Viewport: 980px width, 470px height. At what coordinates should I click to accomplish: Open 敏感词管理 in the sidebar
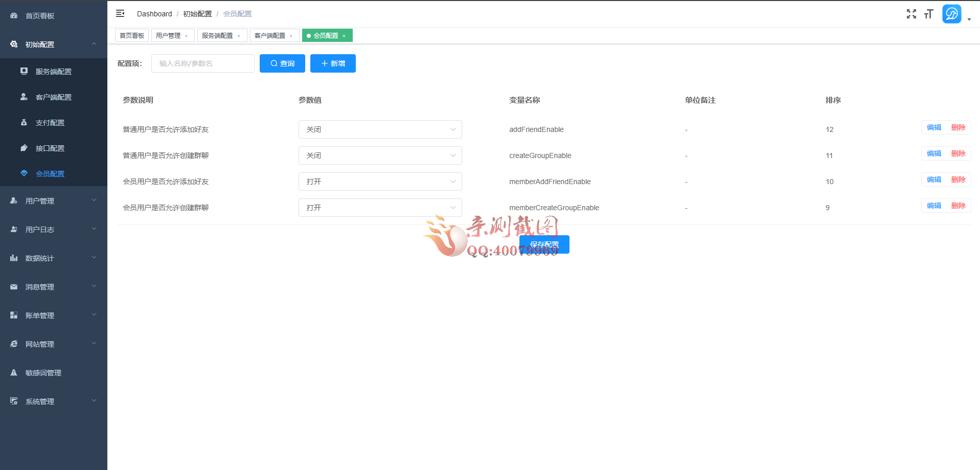[43, 373]
